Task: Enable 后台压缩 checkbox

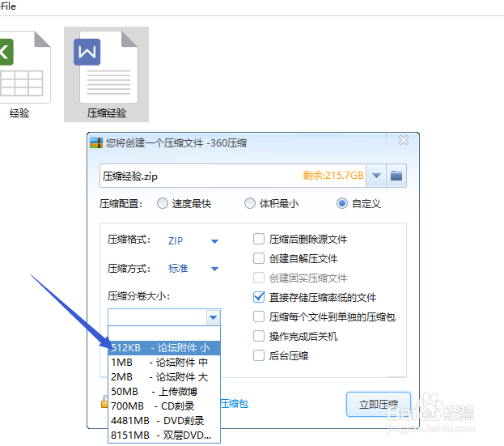Action: [x=259, y=355]
